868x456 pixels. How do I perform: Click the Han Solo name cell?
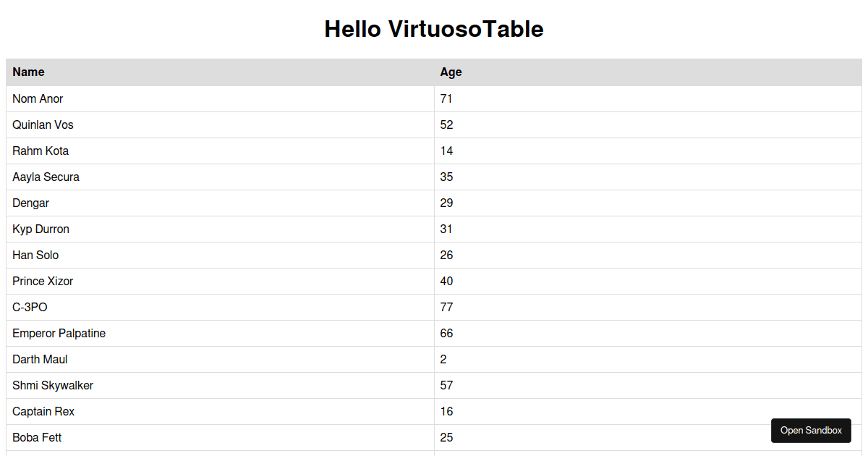(x=35, y=255)
